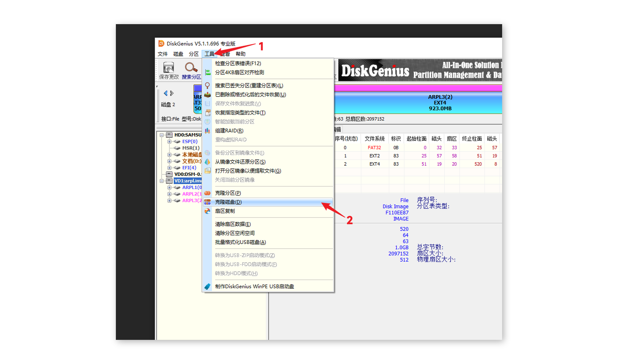Click the DiskGenius banner logo
Image resolution: width=618 pixels, height=364 pixels.
[x=375, y=70]
